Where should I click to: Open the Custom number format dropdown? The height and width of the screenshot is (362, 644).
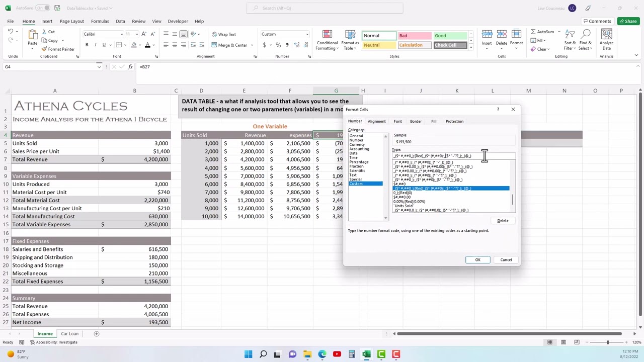307,34
